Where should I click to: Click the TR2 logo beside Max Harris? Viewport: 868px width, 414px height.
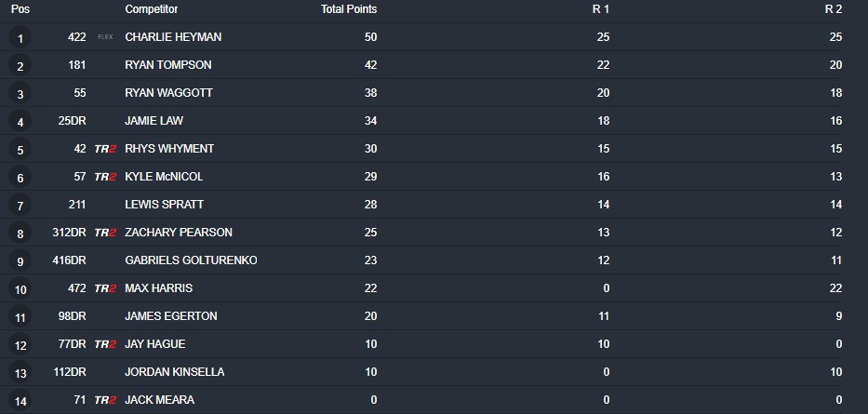click(x=105, y=288)
